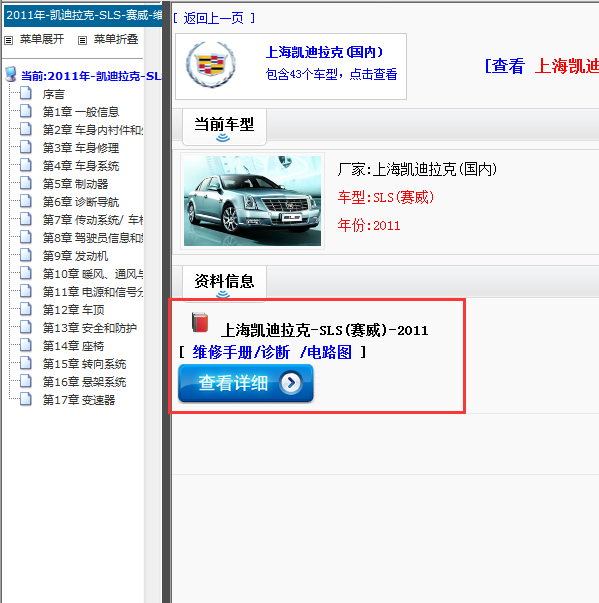Open chapter 第12章 车顶
This screenshot has width=599, height=603.
click(x=73, y=310)
